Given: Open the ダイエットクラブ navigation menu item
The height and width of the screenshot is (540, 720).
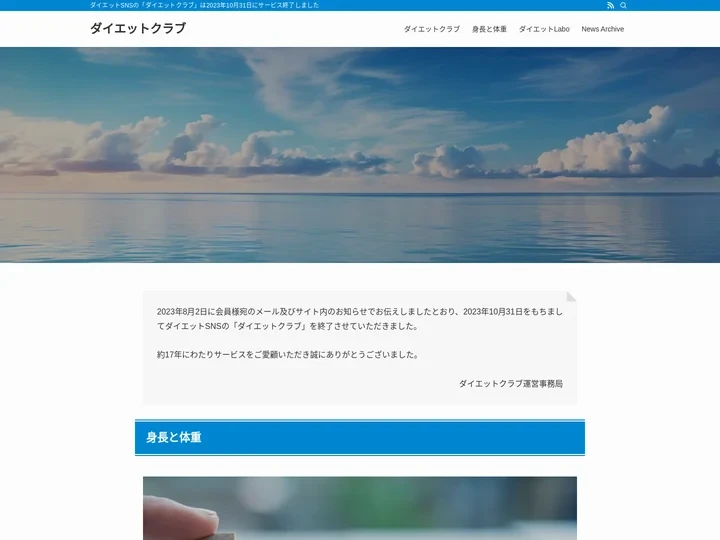Looking at the screenshot, I should [x=431, y=29].
